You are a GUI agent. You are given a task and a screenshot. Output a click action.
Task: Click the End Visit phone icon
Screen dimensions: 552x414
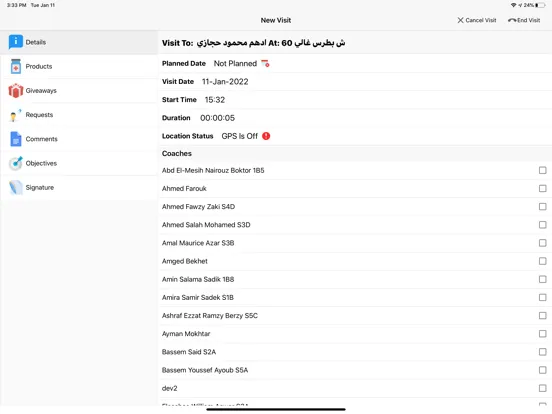pos(512,20)
